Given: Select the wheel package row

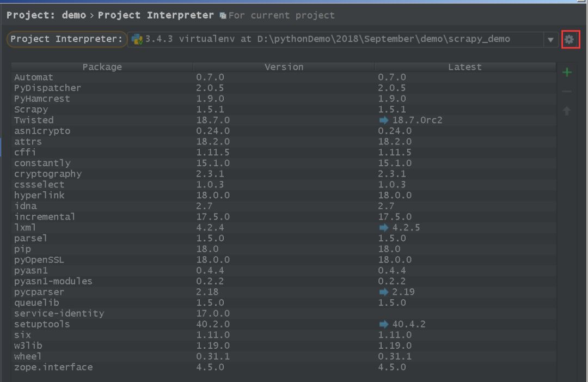Looking at the screenshot, I should pos(284,356).
